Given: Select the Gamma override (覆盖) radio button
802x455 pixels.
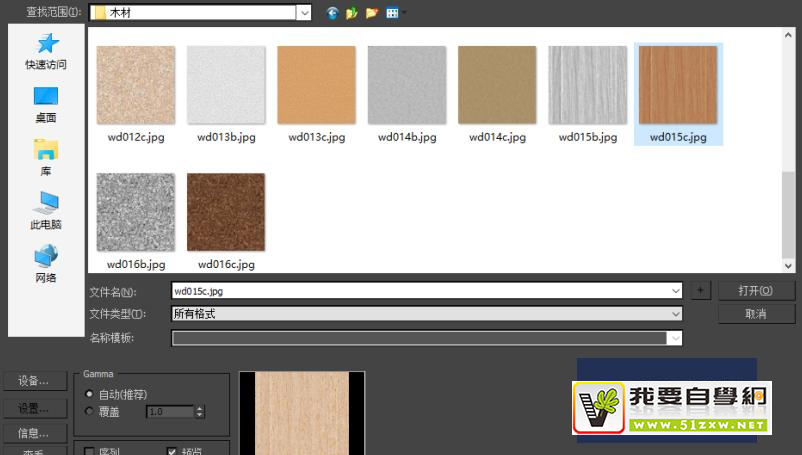Looking at the screenshot, I should tap(90, 412).
